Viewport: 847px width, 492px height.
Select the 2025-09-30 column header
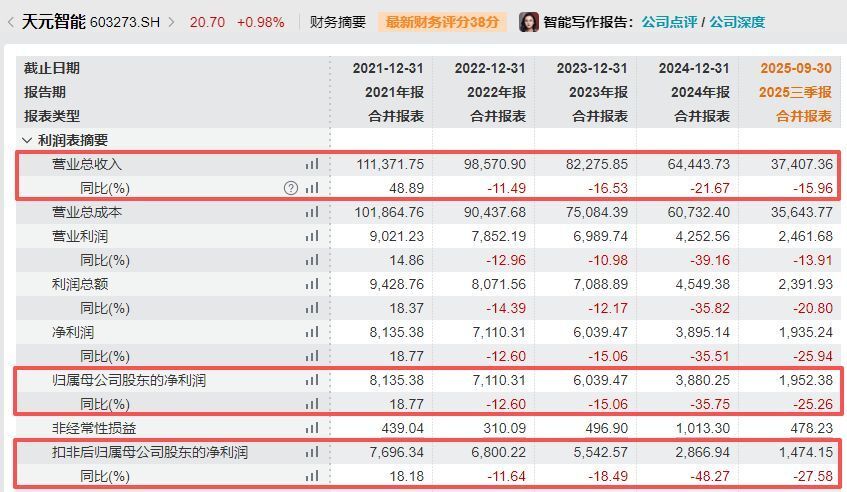[x=796, y=68]
